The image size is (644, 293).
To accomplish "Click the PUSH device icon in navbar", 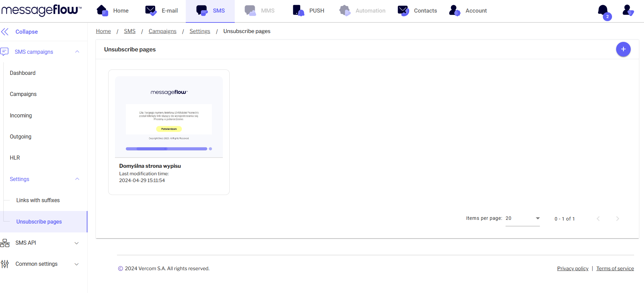I will point(298,11).
